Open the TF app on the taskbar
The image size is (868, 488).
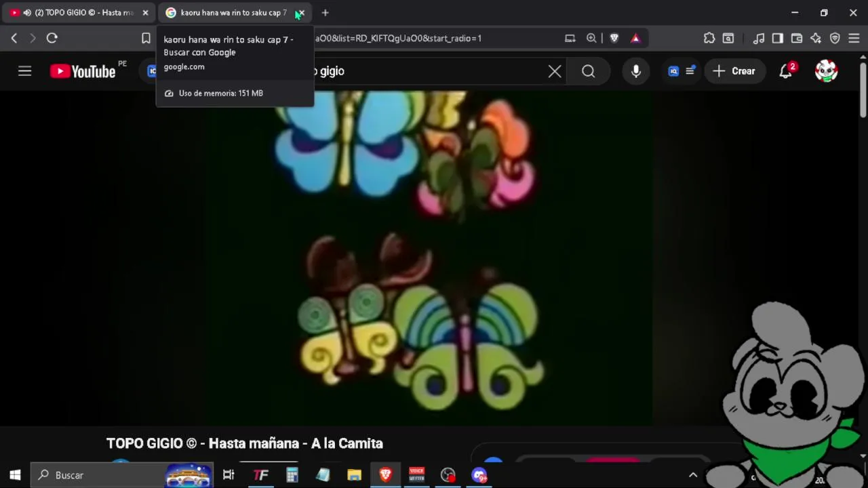pos(260,475)
